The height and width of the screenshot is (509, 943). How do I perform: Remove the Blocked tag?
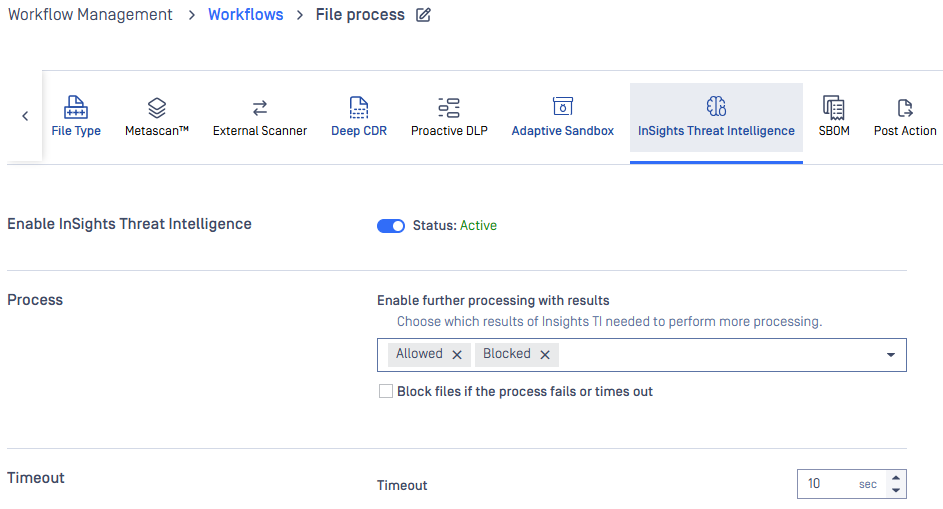tap(545, 355)
